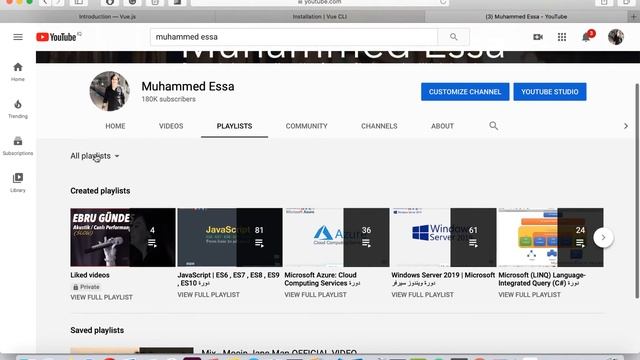640x360 pixels.
Task: Open the notifications bell
Action: point(586,37)
